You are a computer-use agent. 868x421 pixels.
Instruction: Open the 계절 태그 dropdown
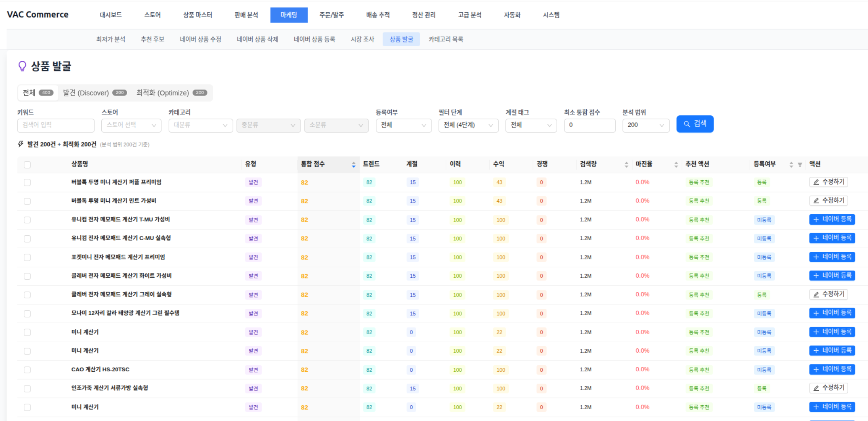click(531, 125)
